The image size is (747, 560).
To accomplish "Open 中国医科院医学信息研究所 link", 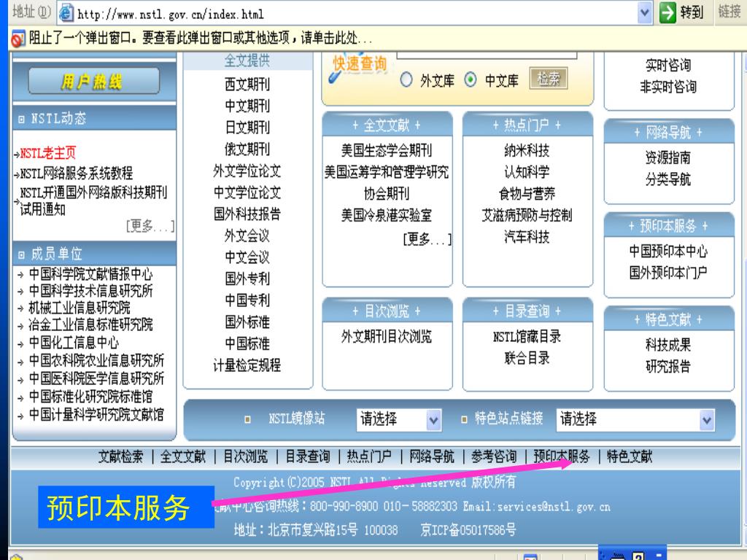I will [96, 378].
